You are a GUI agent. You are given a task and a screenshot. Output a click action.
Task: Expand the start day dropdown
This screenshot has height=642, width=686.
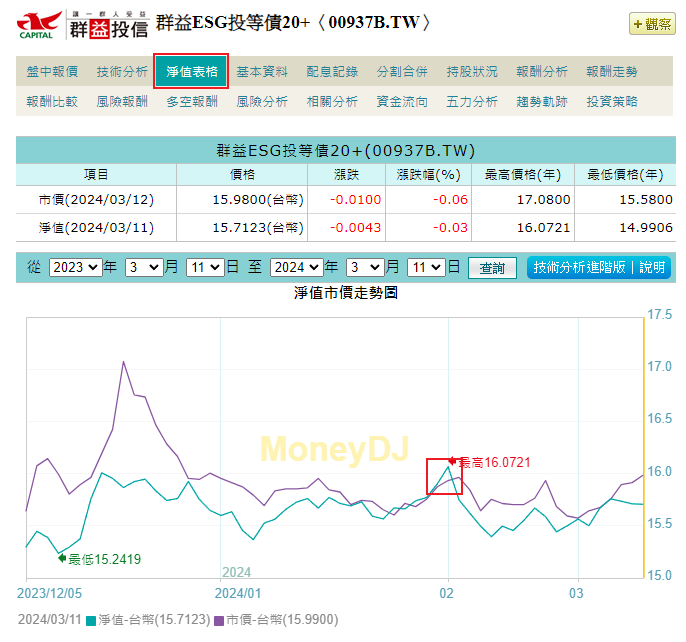point(204,268)
